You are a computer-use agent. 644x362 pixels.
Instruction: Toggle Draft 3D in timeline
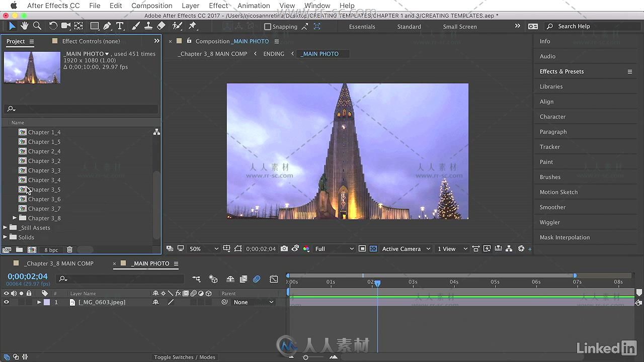(213, 279)
